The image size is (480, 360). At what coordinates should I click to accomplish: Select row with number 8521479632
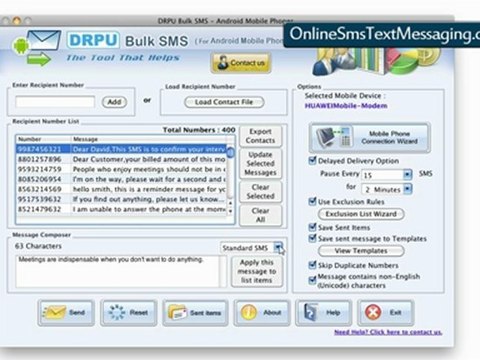click(x=122, y=209)
